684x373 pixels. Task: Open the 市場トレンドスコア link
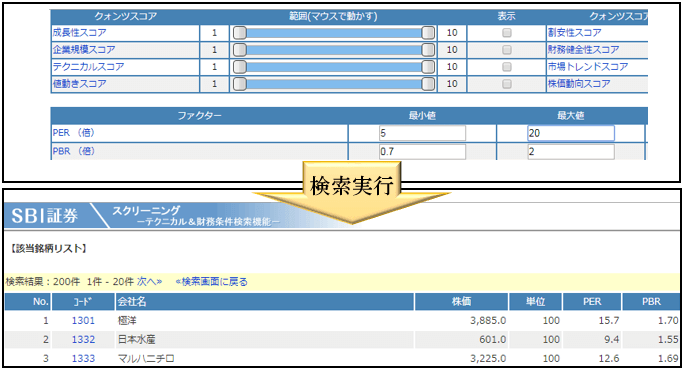pyautogui.click(x=588, y=67)
